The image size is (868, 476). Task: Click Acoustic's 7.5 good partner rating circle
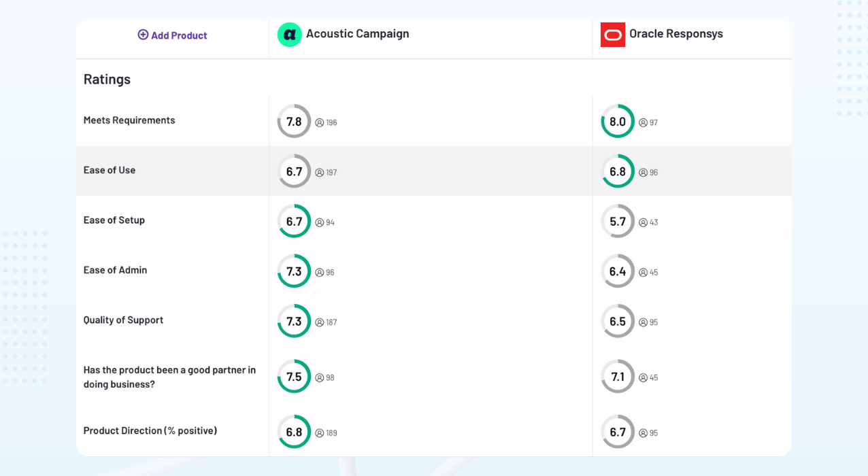pyautogui.click(x=294, y=377)
